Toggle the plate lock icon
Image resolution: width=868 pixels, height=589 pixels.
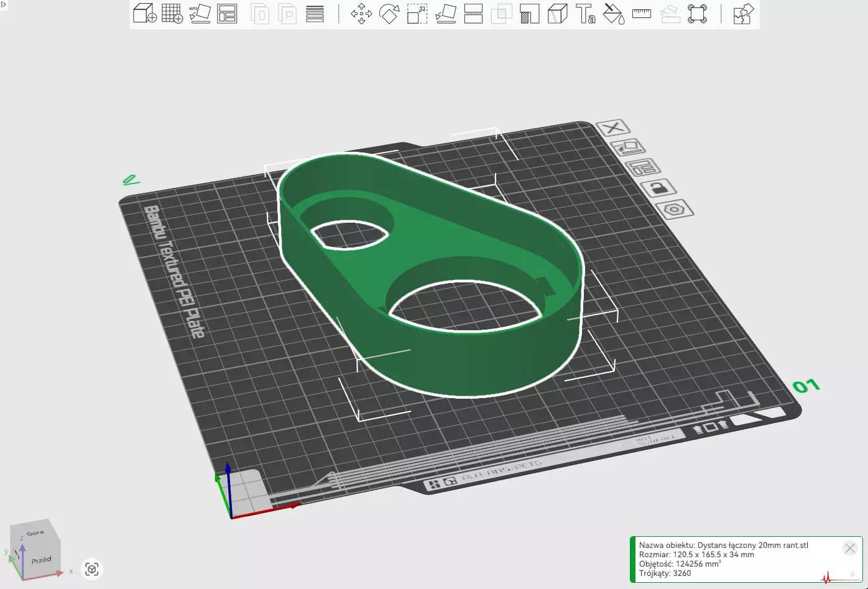(x=658, y=187)
